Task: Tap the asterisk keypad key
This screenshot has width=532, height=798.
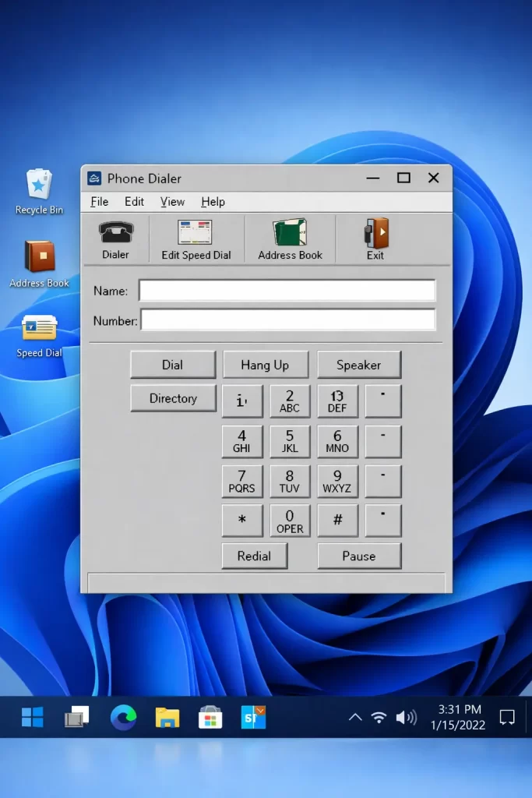Action: [242, 521]
